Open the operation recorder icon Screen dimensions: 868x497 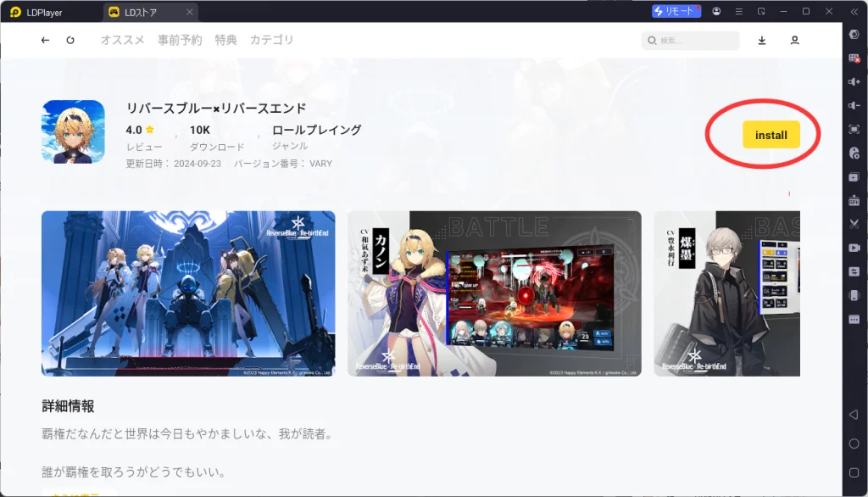tap(854, 153)
